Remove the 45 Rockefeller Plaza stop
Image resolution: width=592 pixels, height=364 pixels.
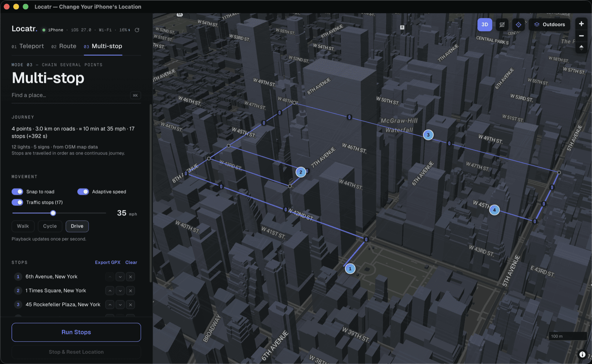click(x=131, y=305)
